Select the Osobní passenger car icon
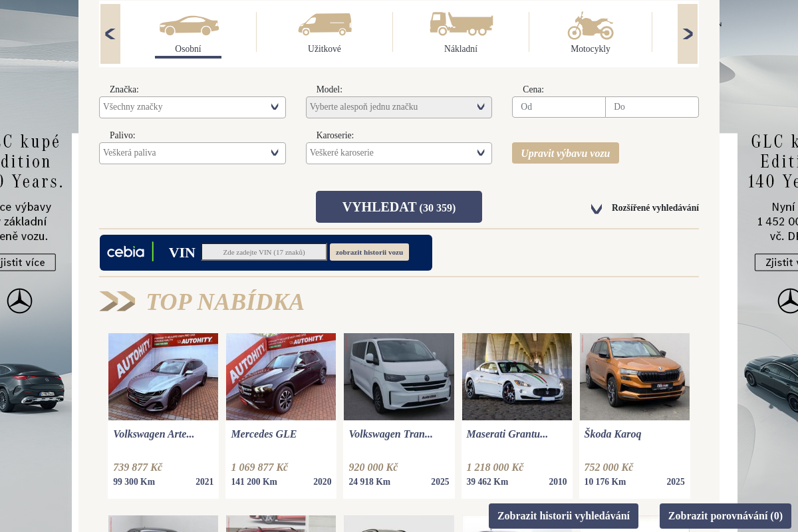Viewport: 798px width, 532px height. (x=189, y=25)
